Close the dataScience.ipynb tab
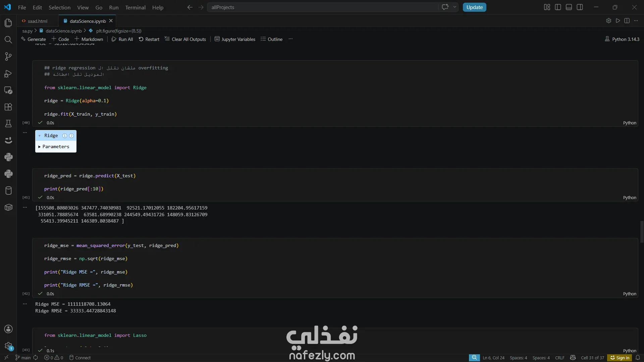Image resolution: width=644 pixels, height=362 pixels. click(111, 21)
